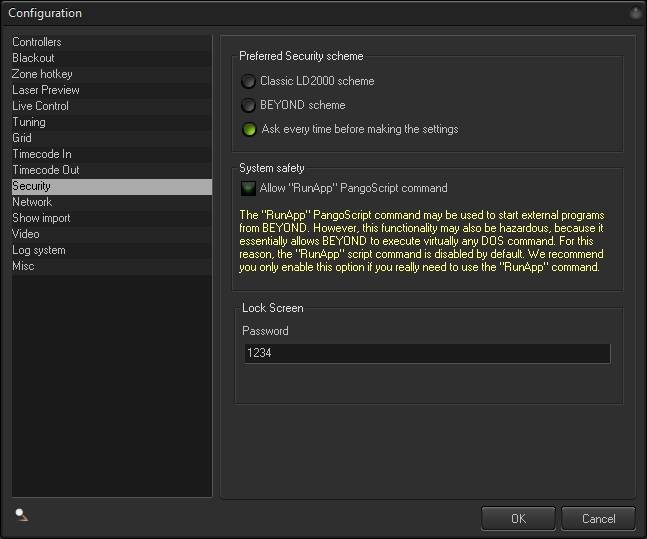Select Zone hotkey in the sidebar
This screenshot has width=647, height=539.
42,74
